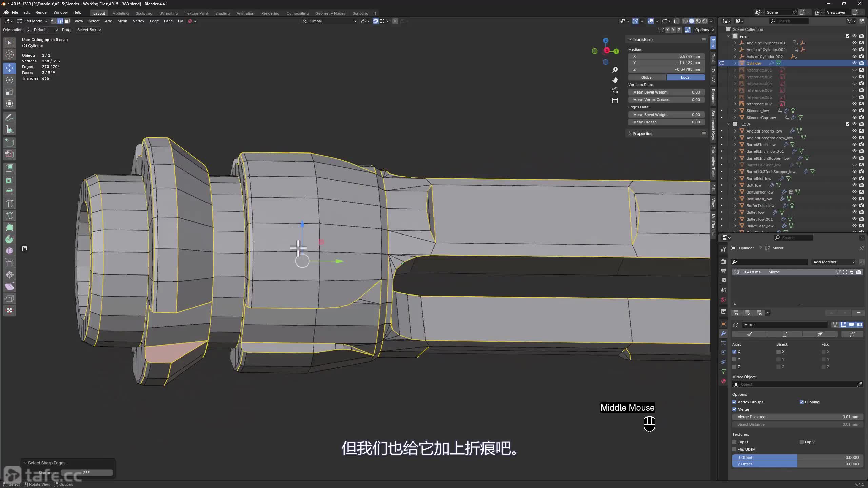868x488 pixels.
Task: Collapse the _LOW collection
Action: [729, 124]
